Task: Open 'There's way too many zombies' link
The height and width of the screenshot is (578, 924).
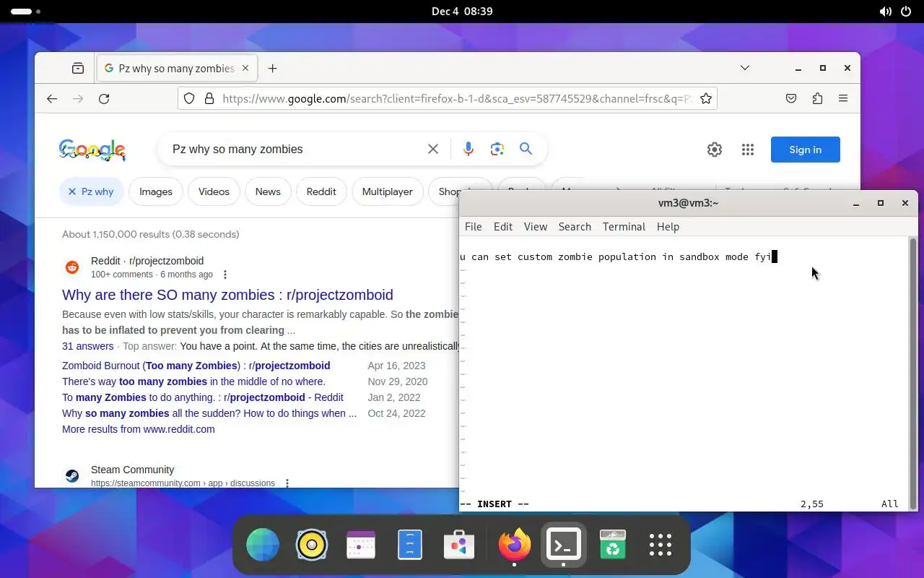Action: (193, 381)
